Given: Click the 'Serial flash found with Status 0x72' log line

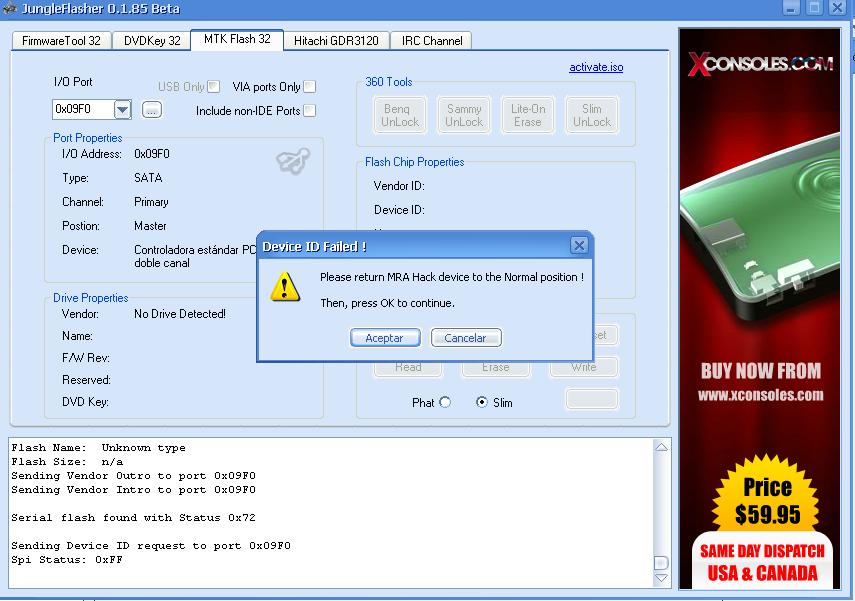Looking at the screenshot, I should coord(133,517).
